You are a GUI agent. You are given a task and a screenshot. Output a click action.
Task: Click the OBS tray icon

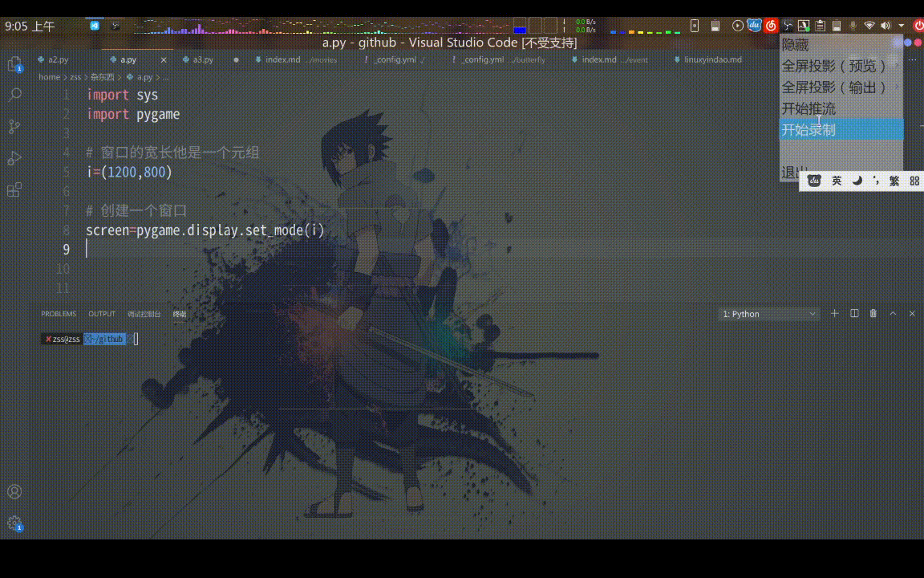788,26
